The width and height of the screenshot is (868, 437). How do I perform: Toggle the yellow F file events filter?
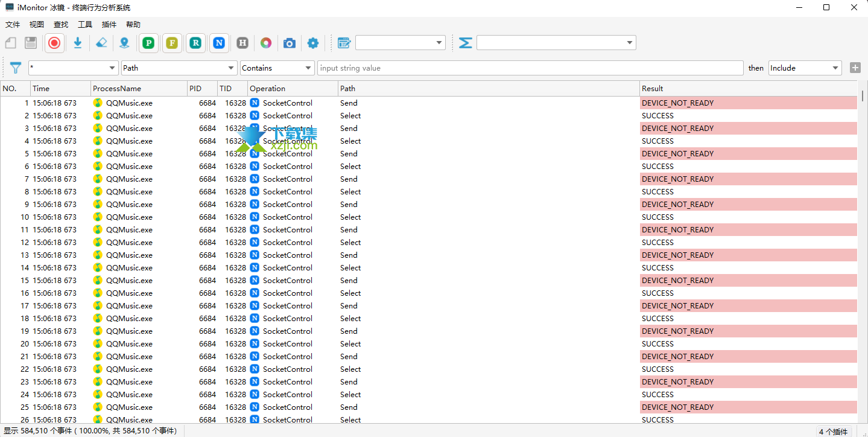172,43
